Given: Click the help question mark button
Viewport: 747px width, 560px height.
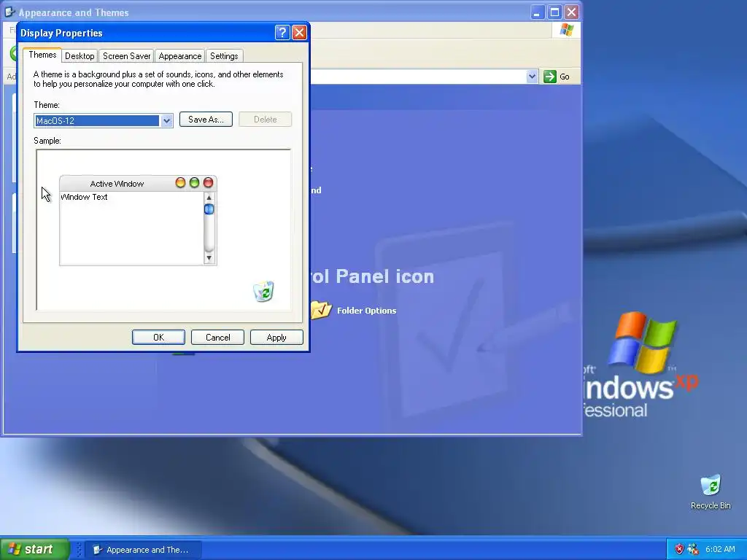Looking at the screenshot, I should [282, 32].
